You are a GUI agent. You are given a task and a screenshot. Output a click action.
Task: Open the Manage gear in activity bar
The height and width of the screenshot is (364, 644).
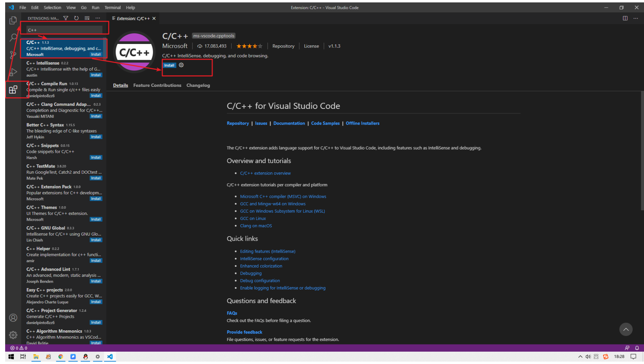[13, 335]
